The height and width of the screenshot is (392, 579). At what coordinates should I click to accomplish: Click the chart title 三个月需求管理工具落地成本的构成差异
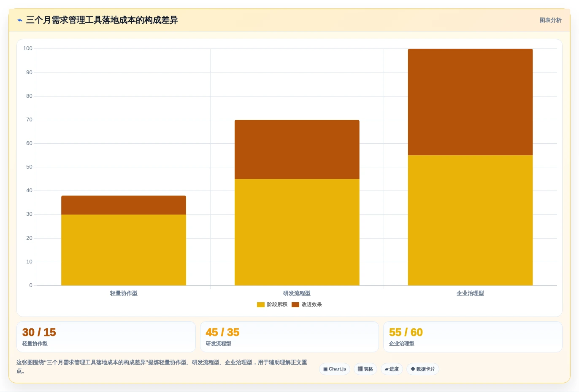(102, 20)
